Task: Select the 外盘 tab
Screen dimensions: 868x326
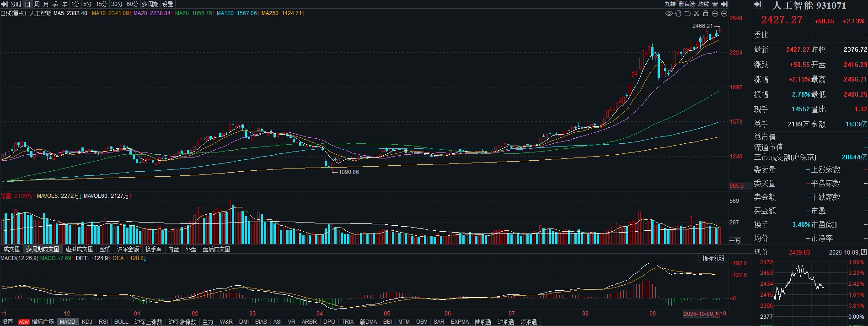Action: pos(191,249)
